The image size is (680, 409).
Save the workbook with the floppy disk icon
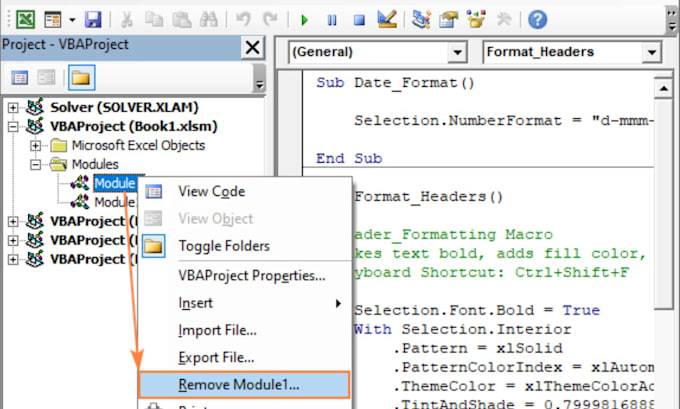pos(93,20)
